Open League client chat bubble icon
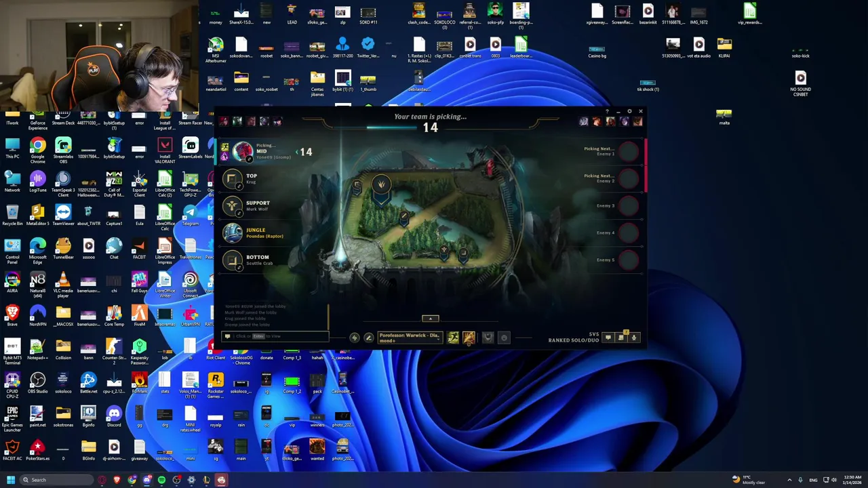868x488 pixels. pos(608,338)
